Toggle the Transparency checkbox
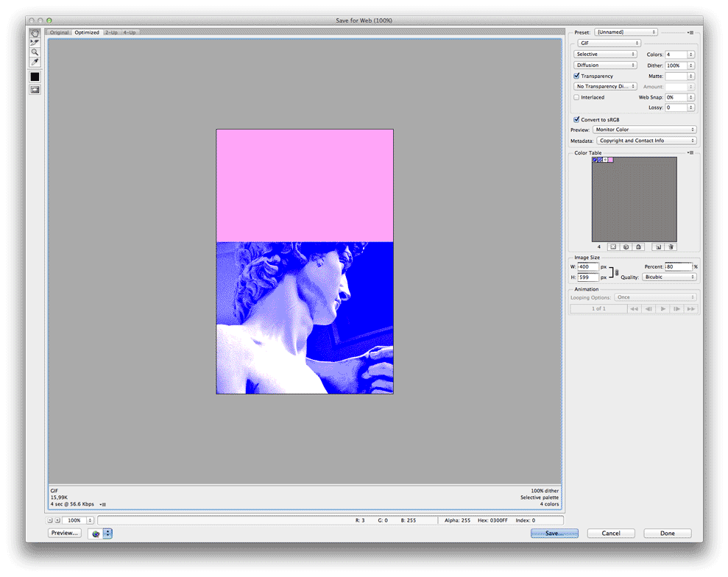 576,76
